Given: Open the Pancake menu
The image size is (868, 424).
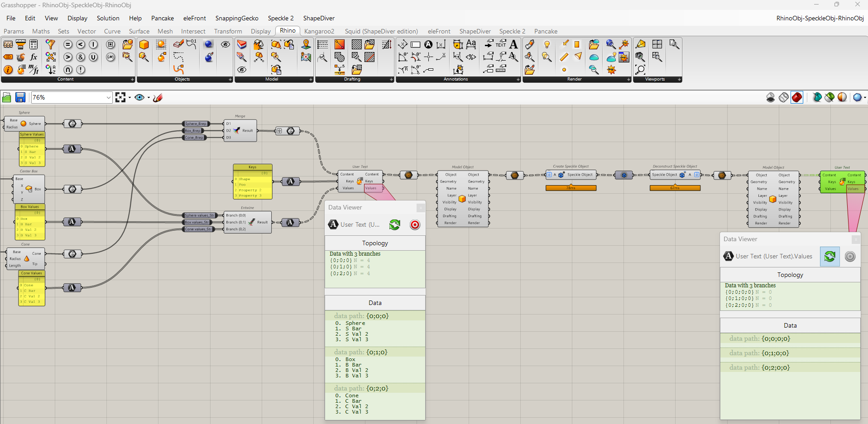Looking at the screenshot, I should tap(163, 18).
